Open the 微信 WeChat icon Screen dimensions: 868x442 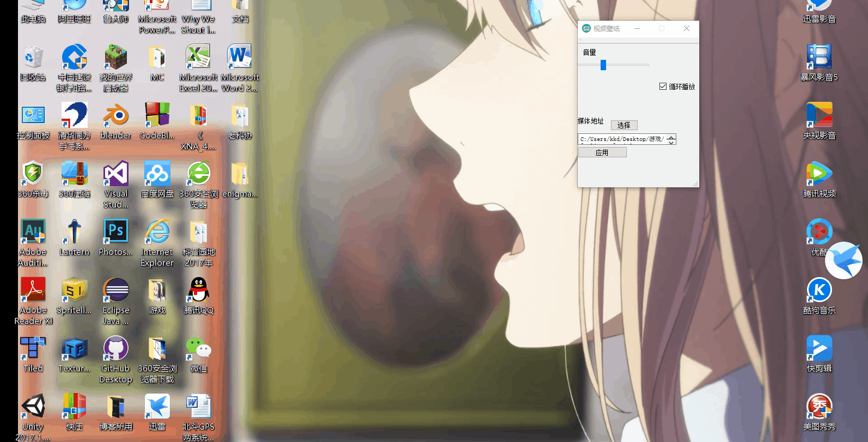click(x=199, y=348)
